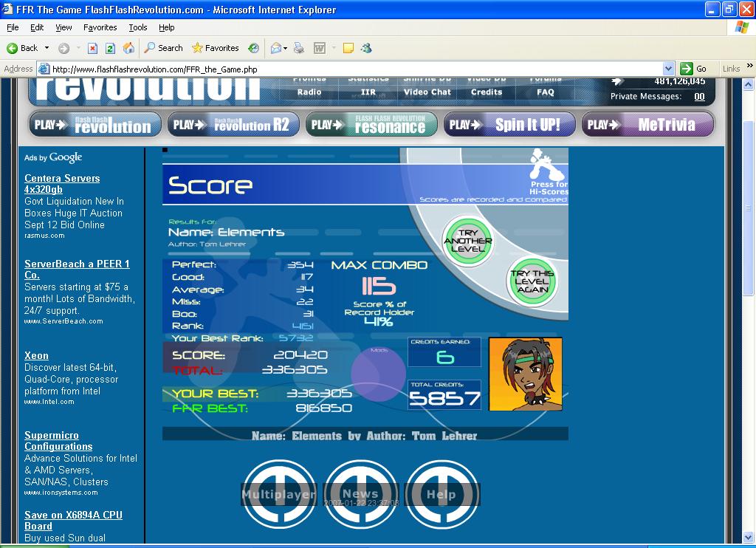Open the History toolbar icon
Screen dimensions: 756x548
pos(254,48)
